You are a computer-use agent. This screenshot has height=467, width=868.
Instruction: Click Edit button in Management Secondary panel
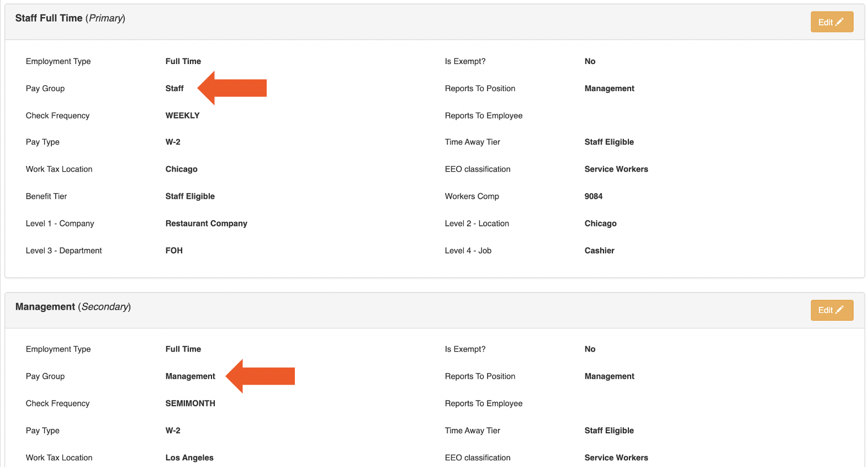(x=831, y=310)
